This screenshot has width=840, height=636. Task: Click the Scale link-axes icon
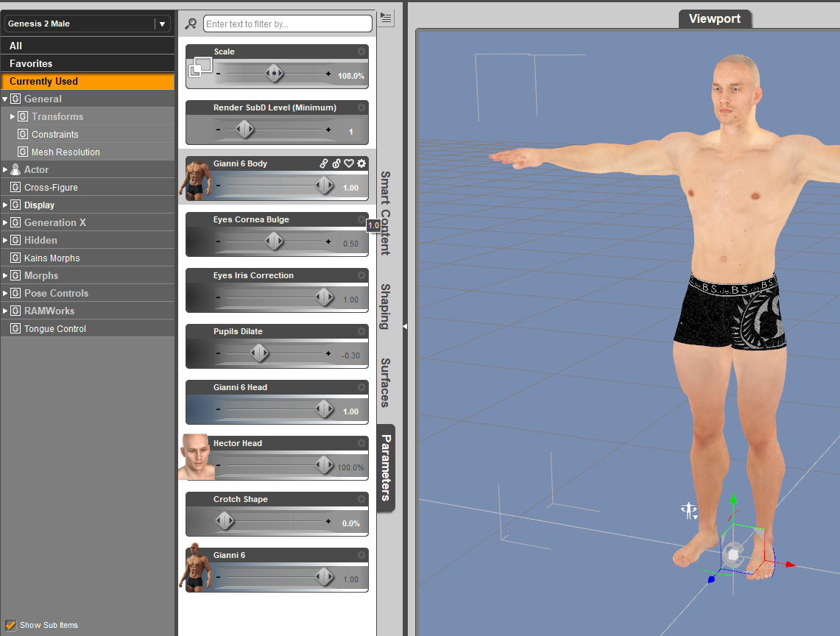[x=200, y=68]
